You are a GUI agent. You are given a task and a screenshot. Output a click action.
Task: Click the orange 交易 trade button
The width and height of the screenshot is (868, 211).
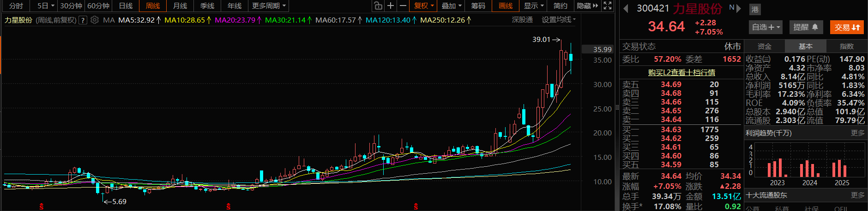tap(847, 27)
